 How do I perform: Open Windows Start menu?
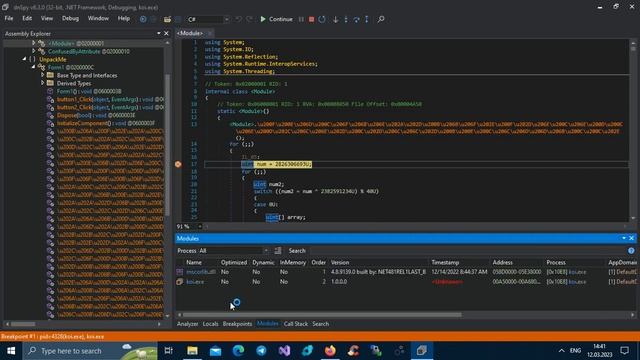pos(11,351)
